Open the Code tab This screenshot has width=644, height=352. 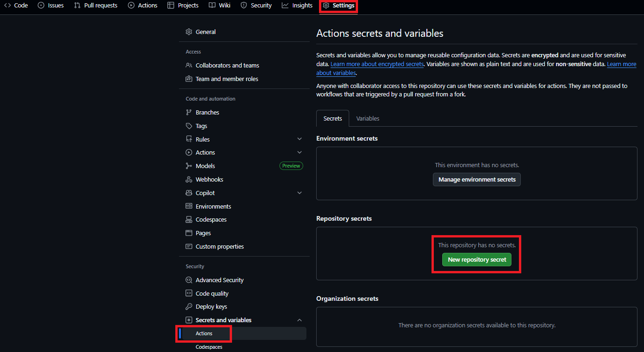pos(16,6)
